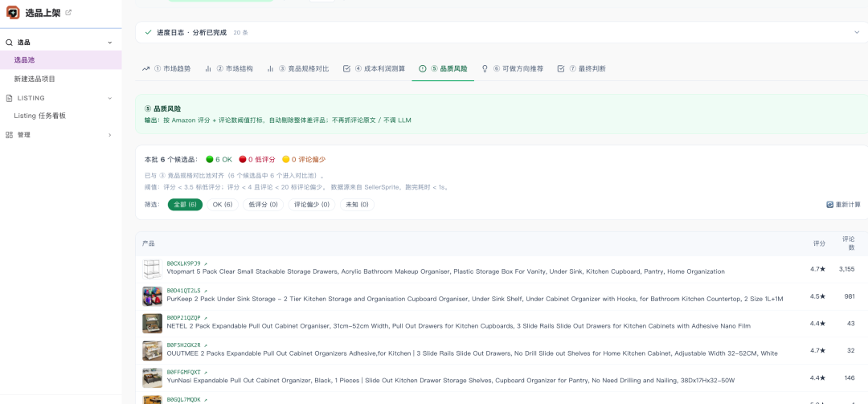Open ASIN link B0CXLK9PJ9
The width and height of the screenshot is (868, 404).
coord(184,263)
